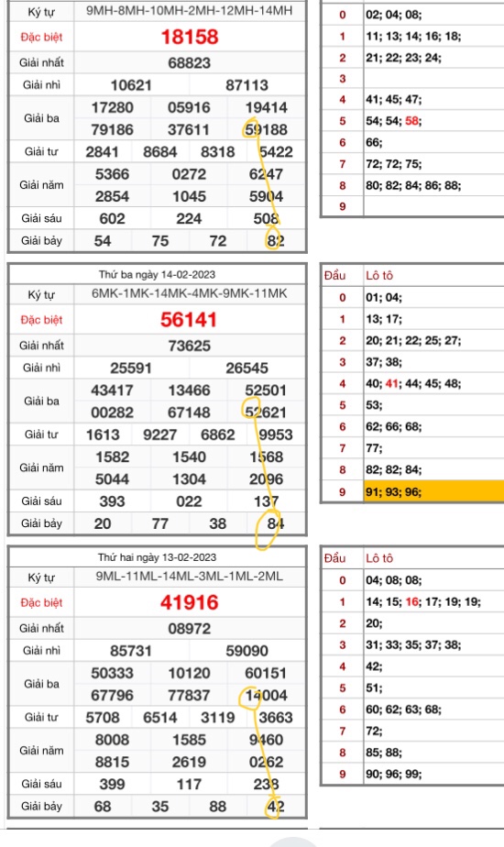Image resolution: width=504 pixels, height=847 pixels.
Task: Select fourth prize number 5708
Action: 102,718
